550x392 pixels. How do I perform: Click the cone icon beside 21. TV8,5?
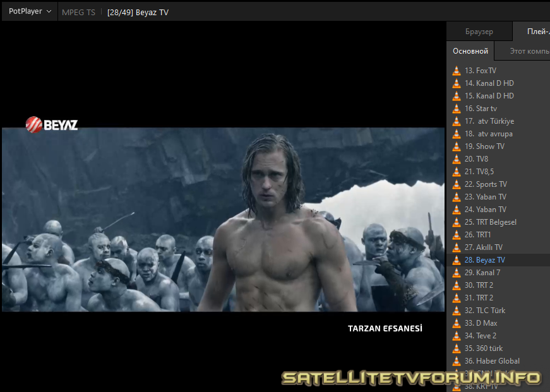tap(457, 172)
